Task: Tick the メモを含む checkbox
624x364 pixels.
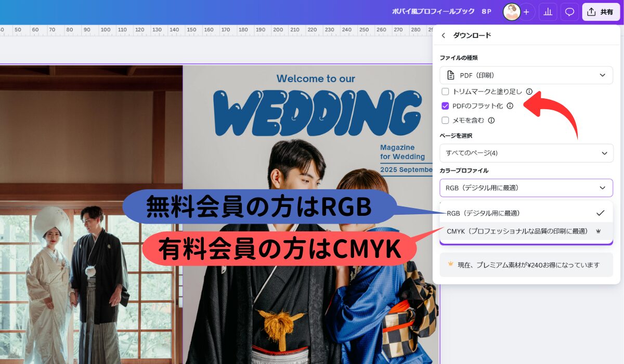Action: [445, 120]
